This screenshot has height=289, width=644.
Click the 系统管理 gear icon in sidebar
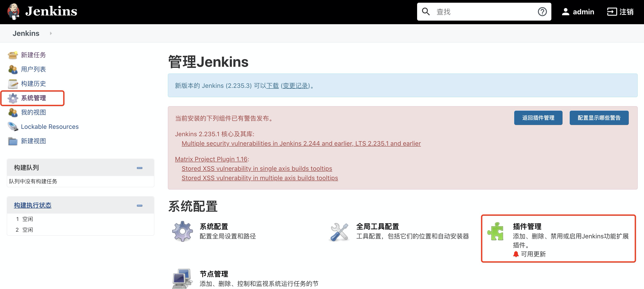point(13,98)
